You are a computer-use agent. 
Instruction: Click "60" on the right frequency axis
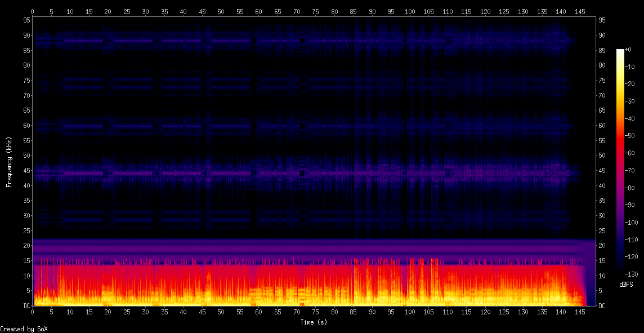tap(602, 126)
